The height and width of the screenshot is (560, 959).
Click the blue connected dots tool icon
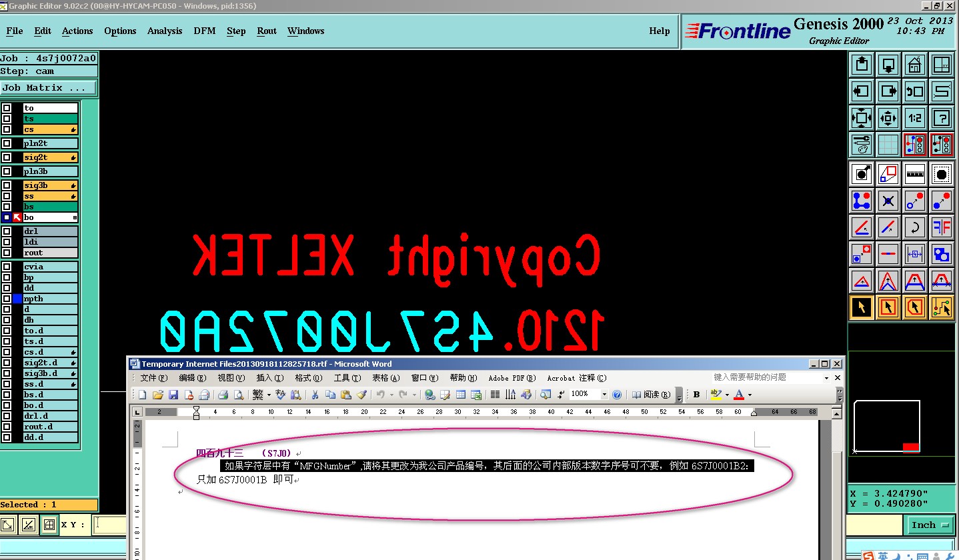[862, 200]
